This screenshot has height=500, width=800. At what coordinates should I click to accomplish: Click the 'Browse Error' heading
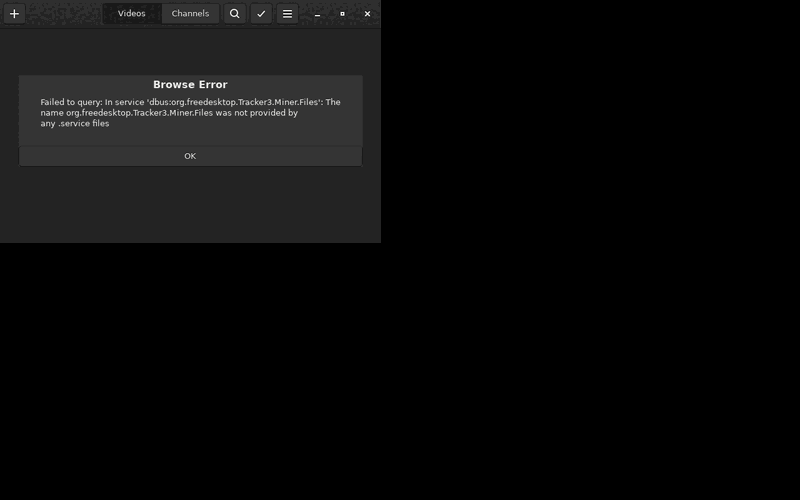[190, 85]
